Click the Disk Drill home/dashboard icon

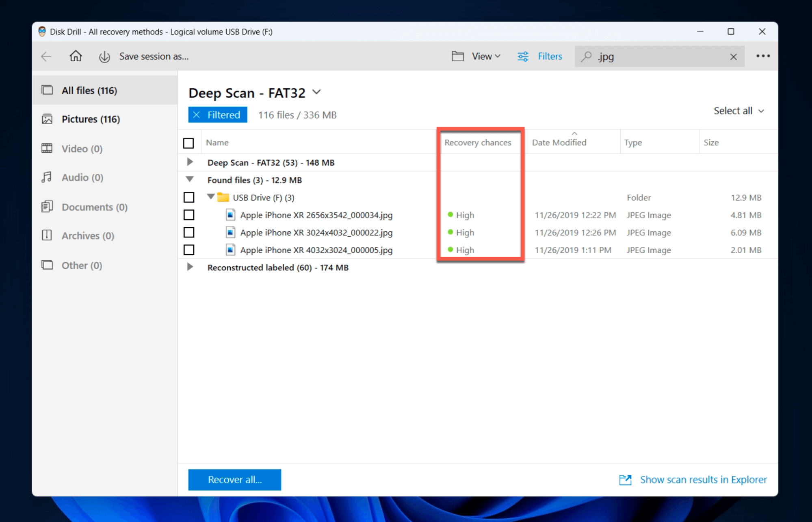tap(74, 56)
